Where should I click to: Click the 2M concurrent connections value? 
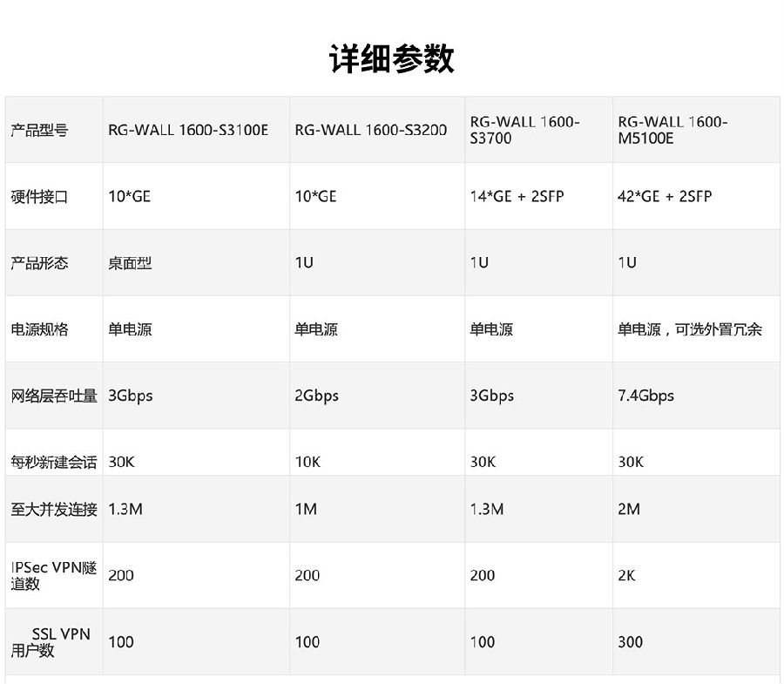tap(629, 509)
